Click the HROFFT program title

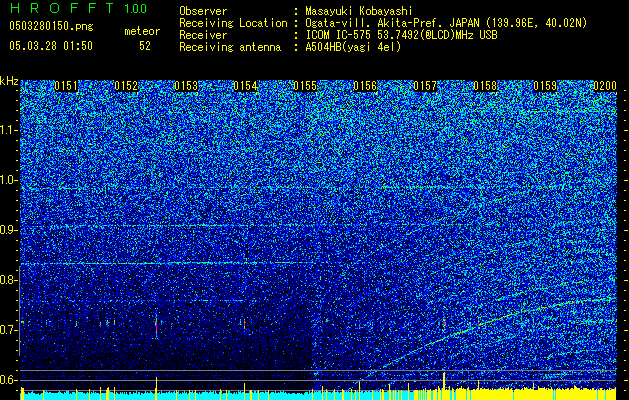pyautogui.click(x=64, y=8)
